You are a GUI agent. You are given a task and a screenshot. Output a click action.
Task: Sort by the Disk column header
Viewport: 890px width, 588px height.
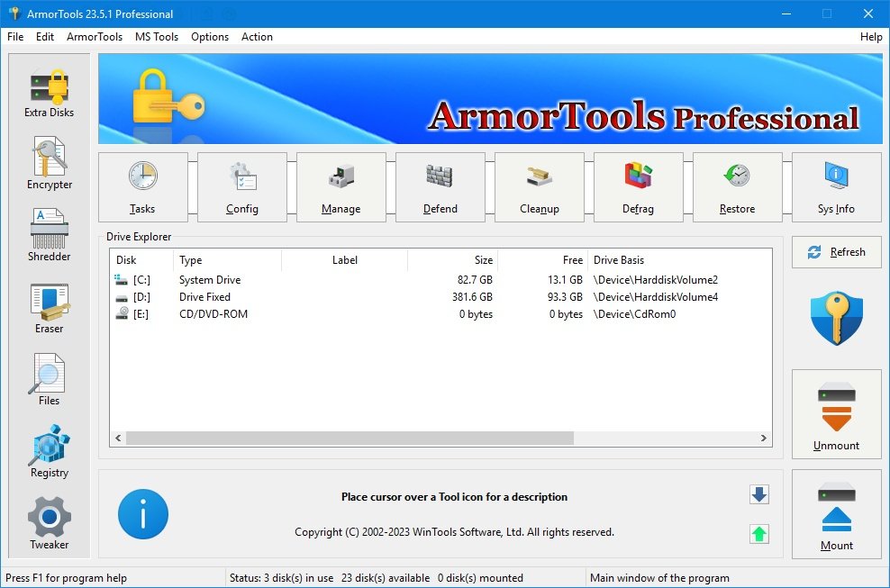pos(141,260)
